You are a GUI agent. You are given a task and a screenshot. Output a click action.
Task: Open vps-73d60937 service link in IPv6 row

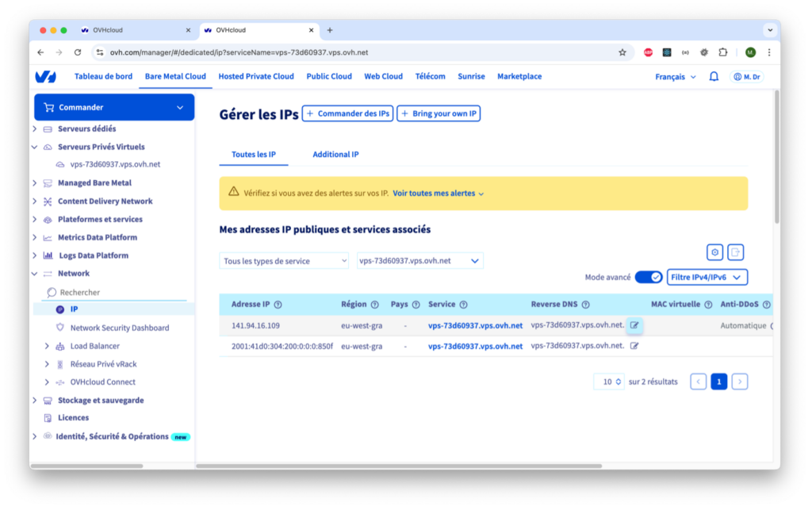coord(475,347)
